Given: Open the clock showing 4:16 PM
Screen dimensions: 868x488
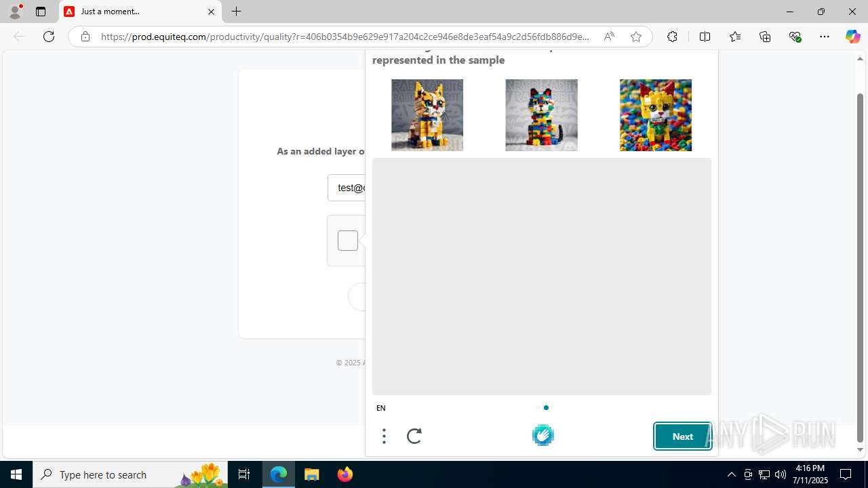Looking at the screenshot, I should 811,474.
